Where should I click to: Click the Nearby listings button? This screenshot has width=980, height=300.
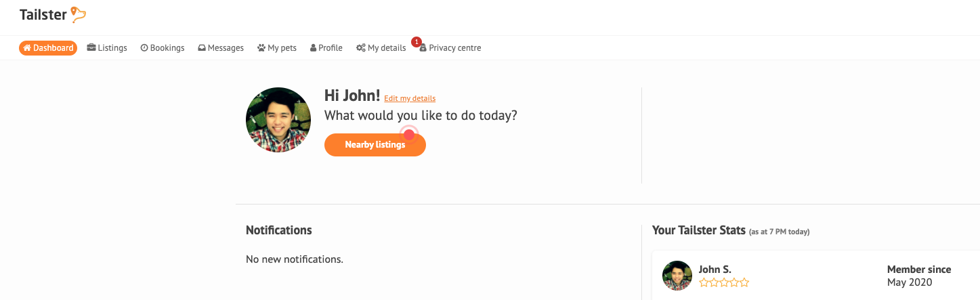(x=375, y=145)
